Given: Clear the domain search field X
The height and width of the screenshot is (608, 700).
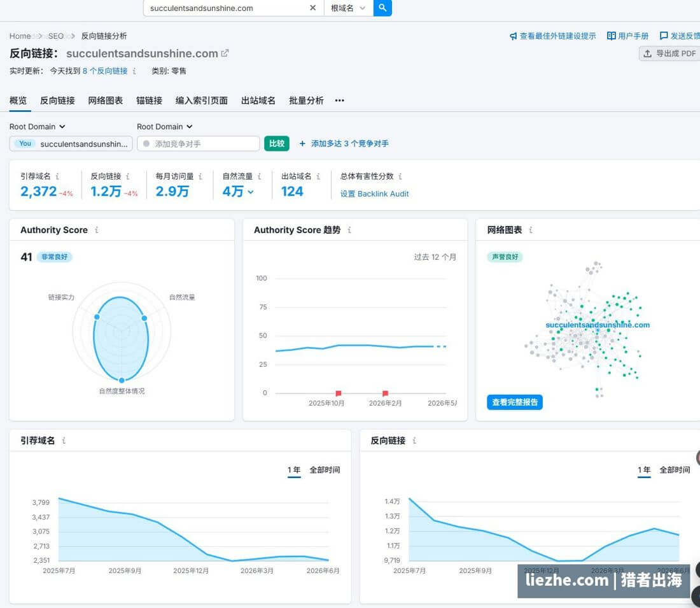Looking at the screenshot, I should click(312, 8).
